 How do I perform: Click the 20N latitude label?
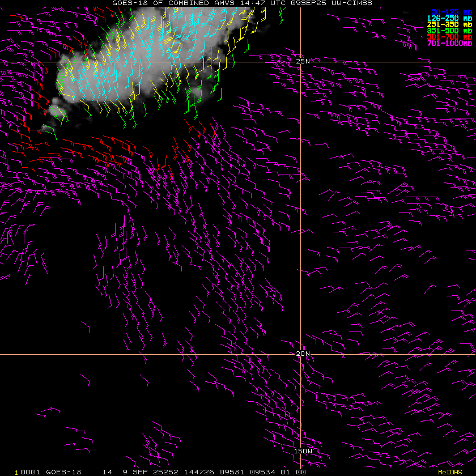[x=303, y=354]
